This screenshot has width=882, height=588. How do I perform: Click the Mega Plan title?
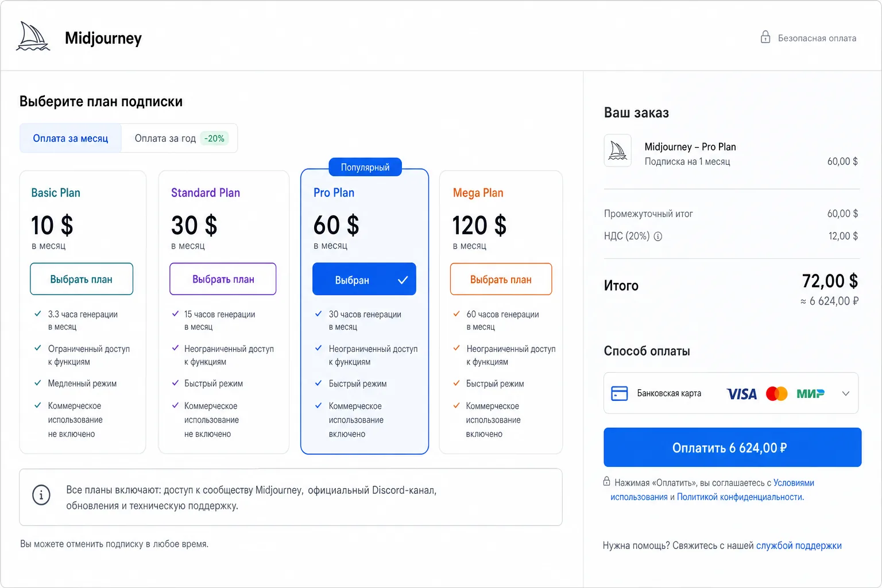pos(478,193)
